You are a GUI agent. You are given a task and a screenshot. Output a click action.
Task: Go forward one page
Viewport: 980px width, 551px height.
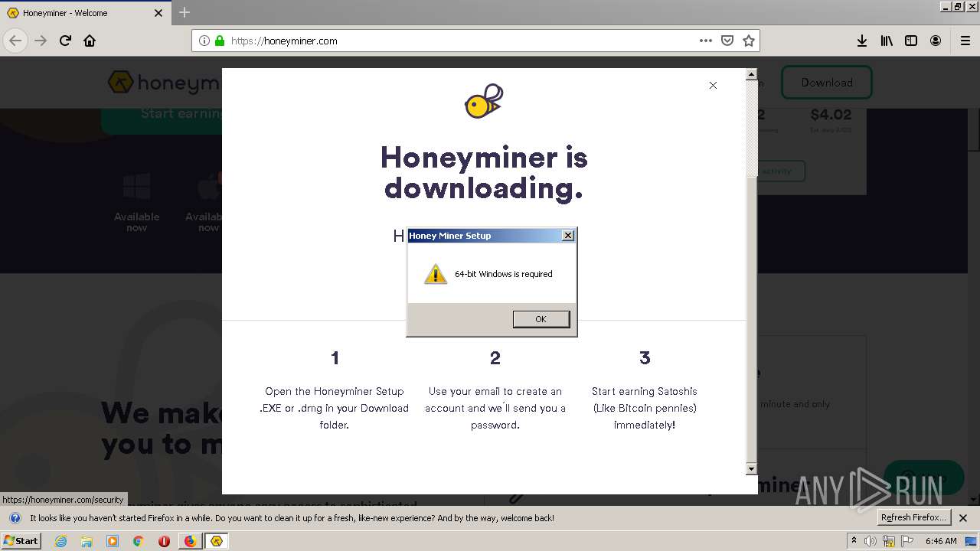41,41
